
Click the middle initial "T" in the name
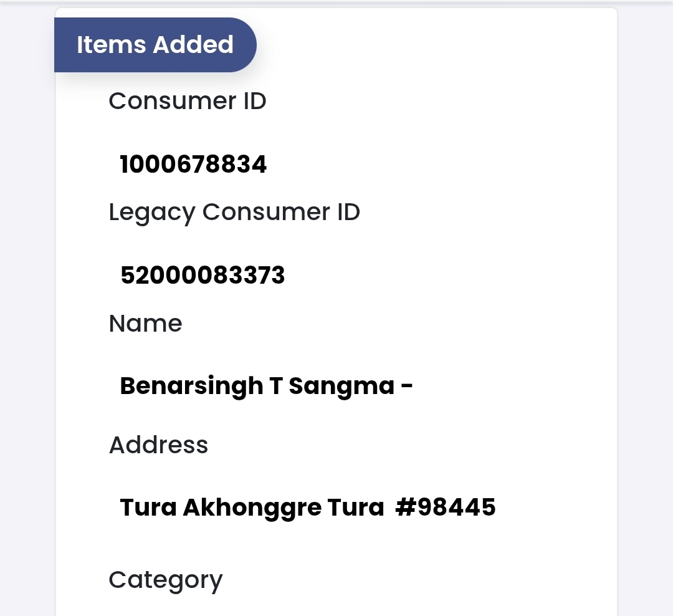tap(275, 387)
